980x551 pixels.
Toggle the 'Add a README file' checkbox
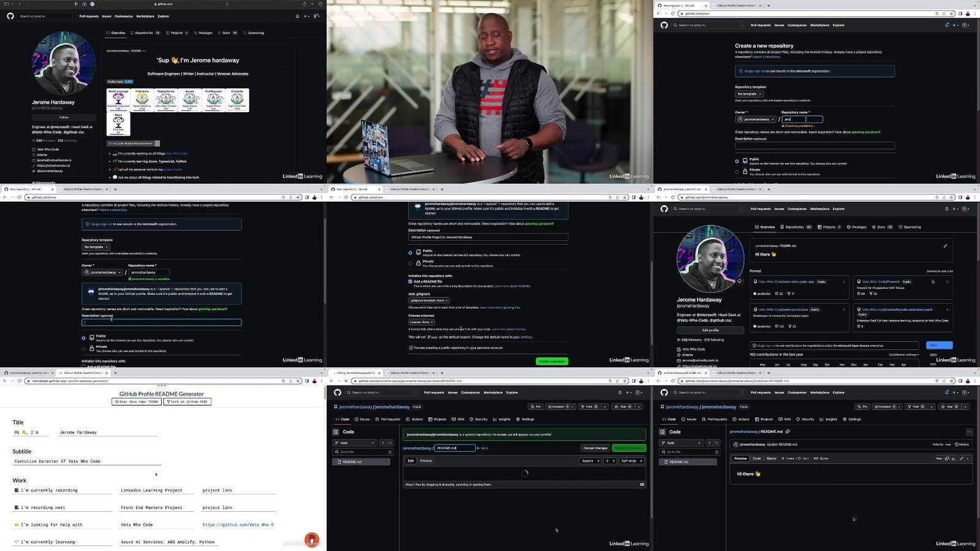click(410, 281)
